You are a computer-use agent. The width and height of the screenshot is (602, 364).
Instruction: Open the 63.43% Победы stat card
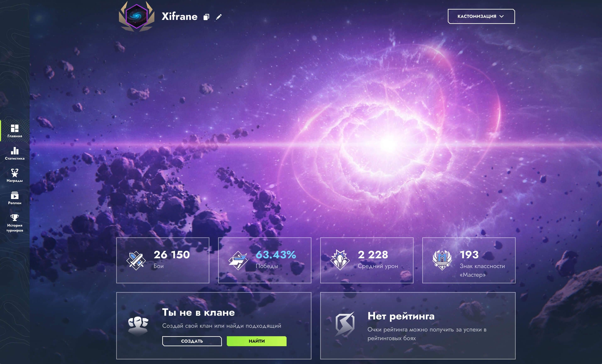265,260
